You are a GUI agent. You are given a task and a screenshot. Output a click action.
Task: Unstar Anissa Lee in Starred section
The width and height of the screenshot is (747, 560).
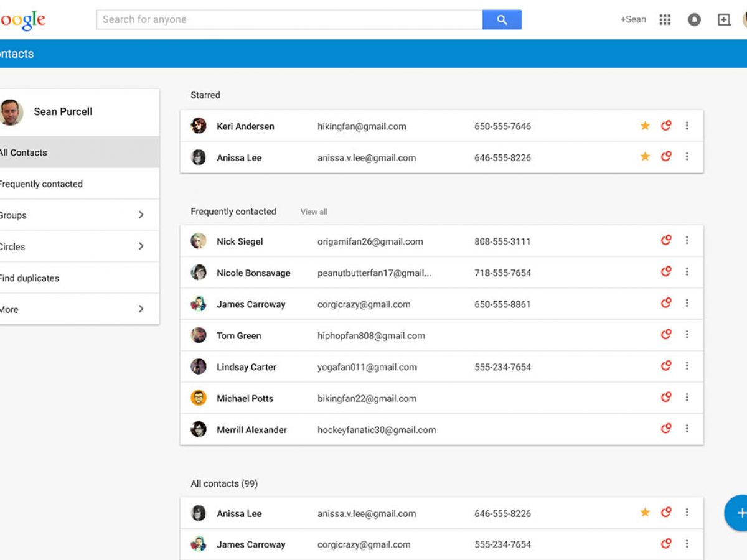(x=645, y=157)
